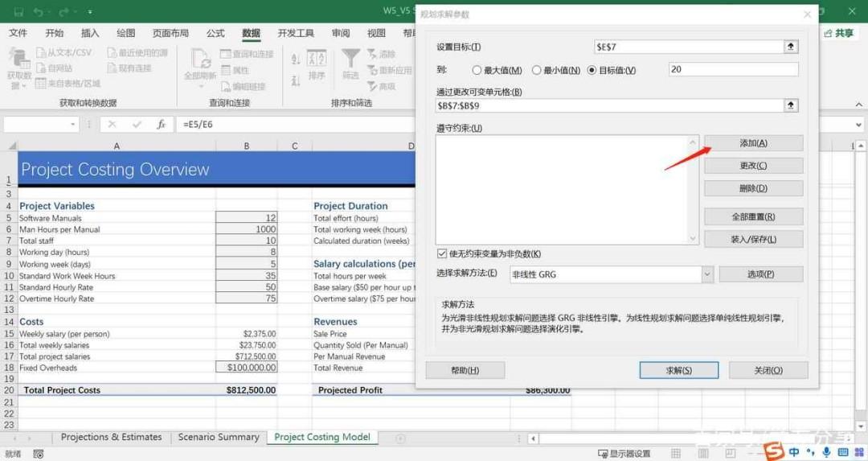Open 显示器设置 in the status bar
The height and width of the screenshot is (461, 868).
tap(624, 454)
